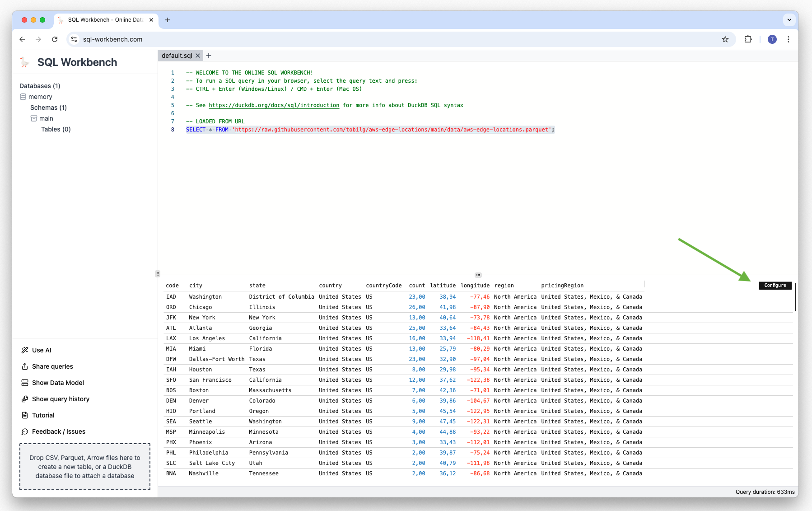Add a new SQL editor tab
The image size is (812, 511).
point(209,56)
